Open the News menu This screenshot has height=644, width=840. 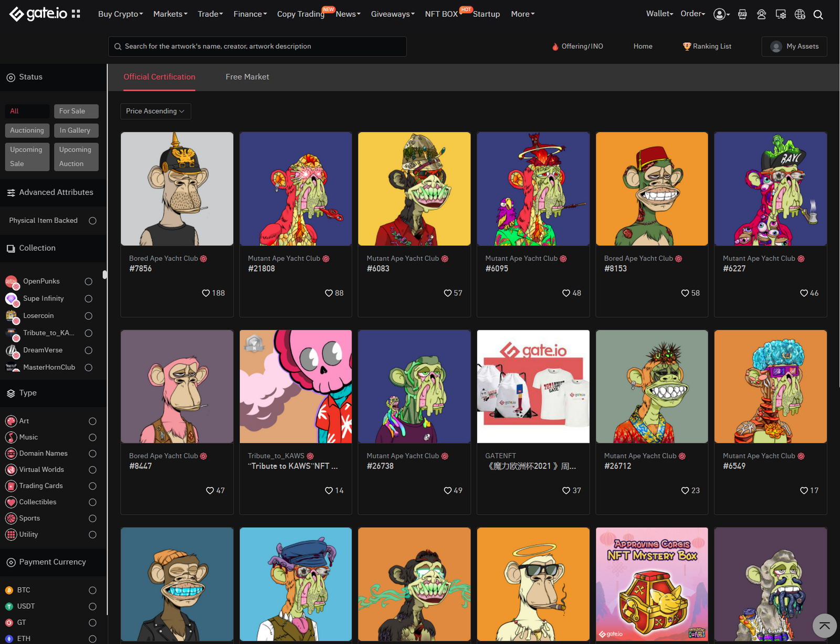(x=348, y=14)
